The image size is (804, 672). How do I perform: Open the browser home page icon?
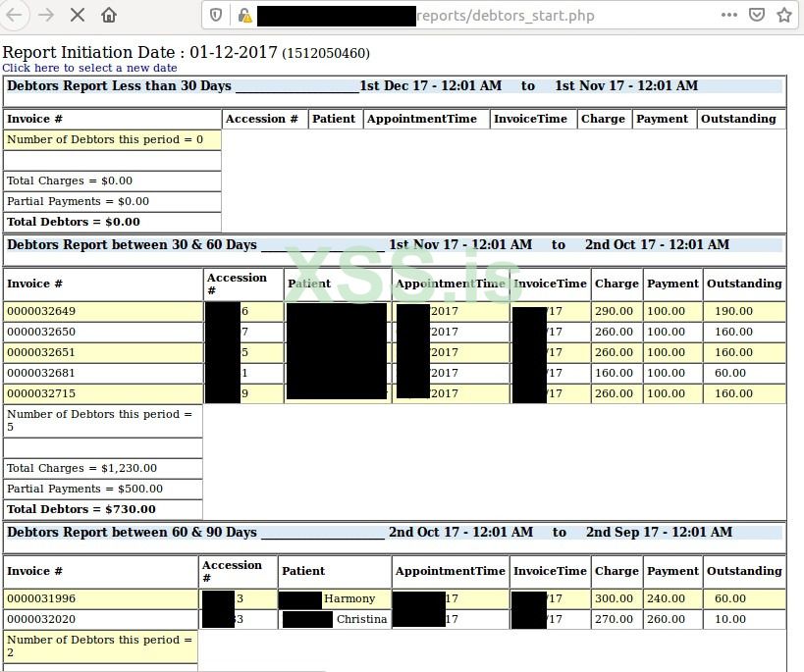pyautogui.click(x=109, y=15)
